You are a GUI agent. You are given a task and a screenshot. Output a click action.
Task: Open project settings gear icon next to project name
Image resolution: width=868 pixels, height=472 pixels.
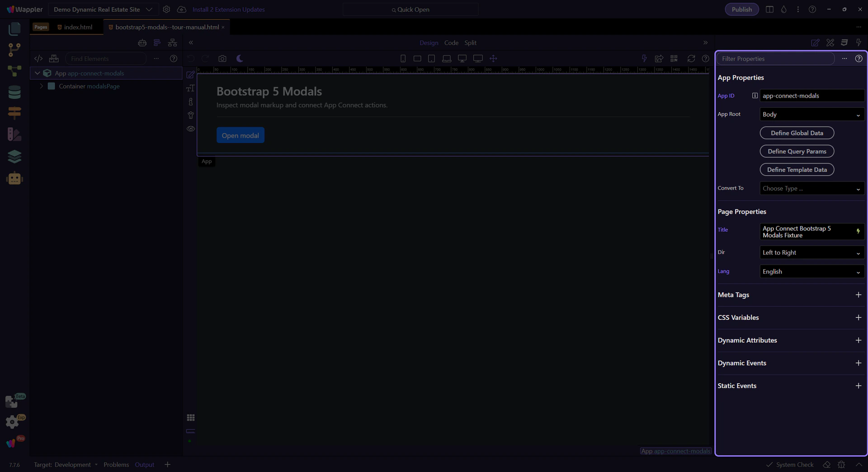(x=166, y=10)
